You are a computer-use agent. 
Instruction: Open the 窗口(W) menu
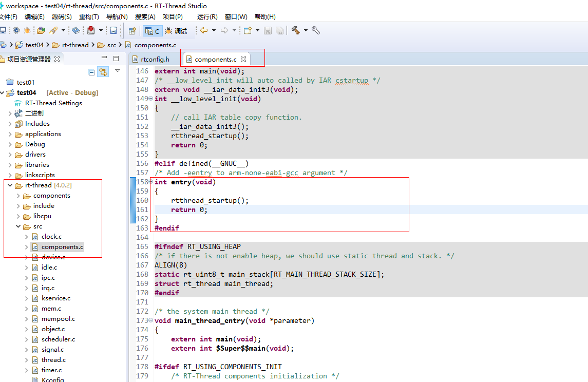(x=236, y=17)
